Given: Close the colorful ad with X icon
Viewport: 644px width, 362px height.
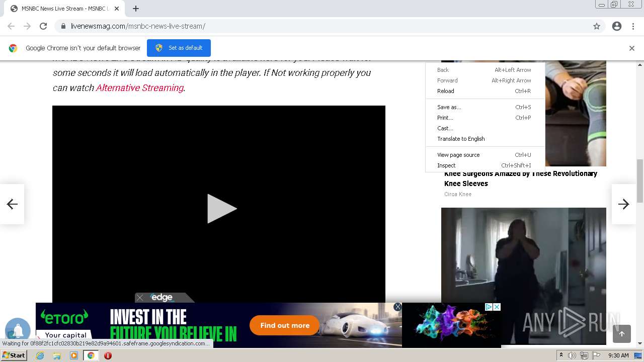Looking at the screenshot, I should (x=497, y=307).
